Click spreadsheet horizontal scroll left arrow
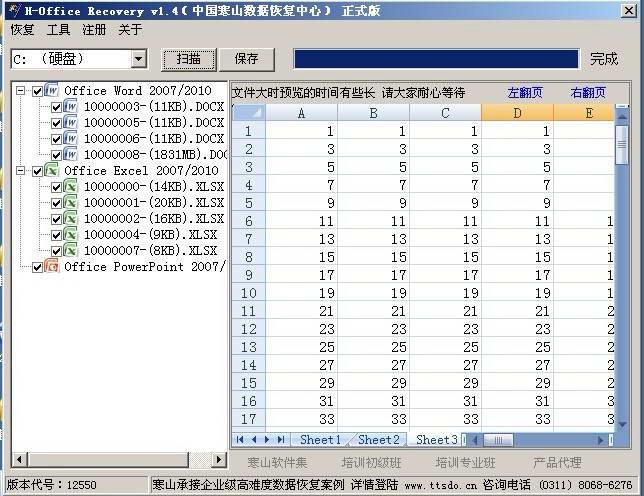 pos(475,440)
